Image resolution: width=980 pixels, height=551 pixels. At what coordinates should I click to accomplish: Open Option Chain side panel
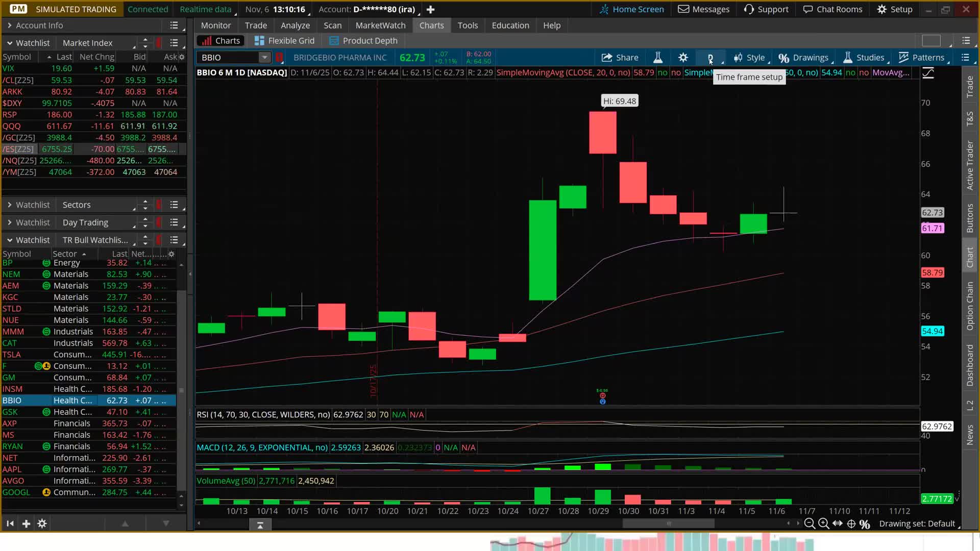tap(970, 306)
